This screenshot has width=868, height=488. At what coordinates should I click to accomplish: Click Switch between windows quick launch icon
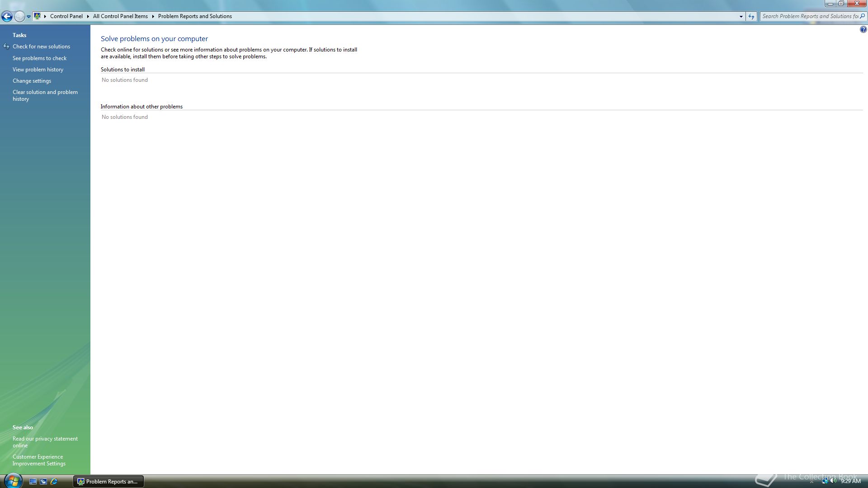pyautogui.click(x=43, y=482)
